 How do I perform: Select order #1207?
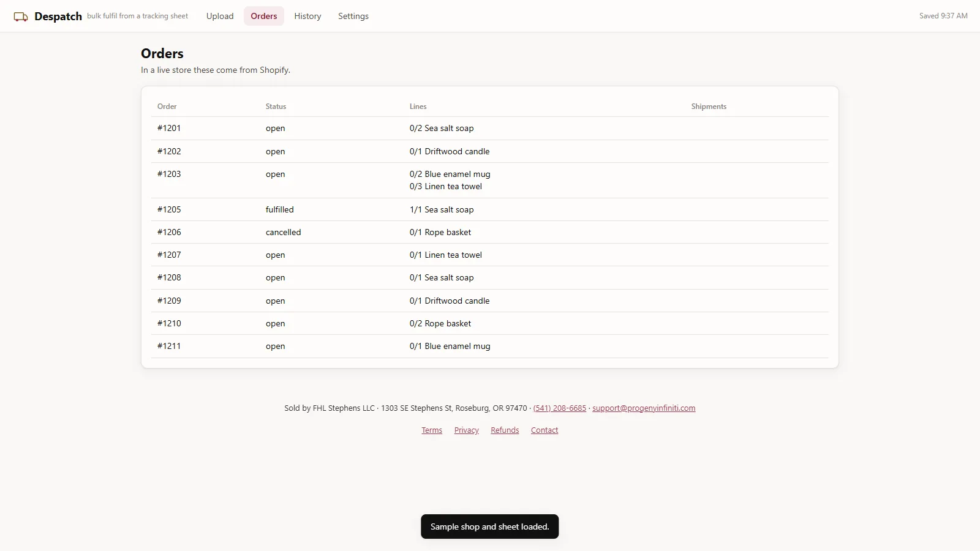(169, 255)
